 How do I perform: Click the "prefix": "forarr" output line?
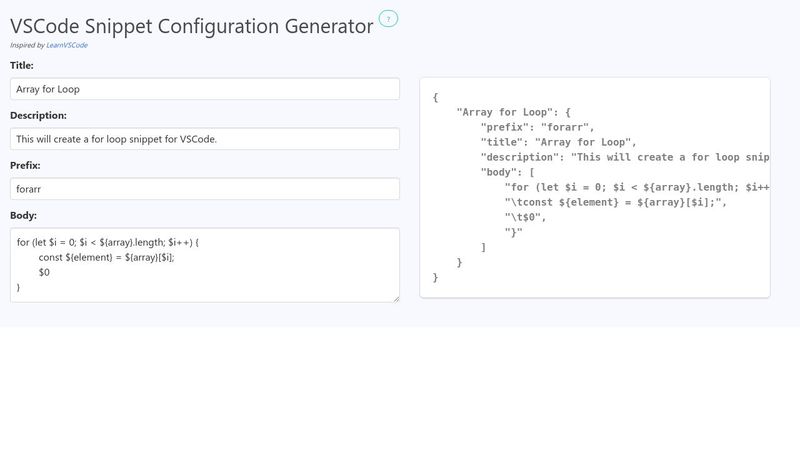tap(537, 127)
